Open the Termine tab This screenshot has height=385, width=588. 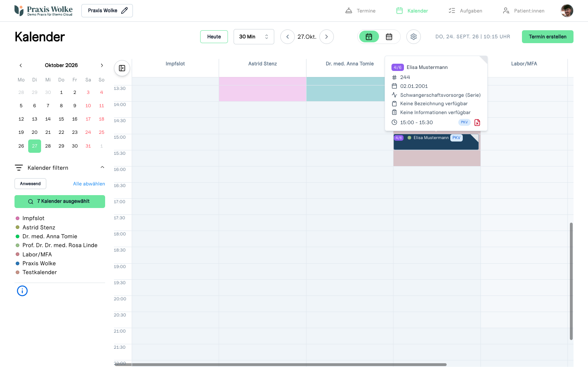click(x=360, y=11)
